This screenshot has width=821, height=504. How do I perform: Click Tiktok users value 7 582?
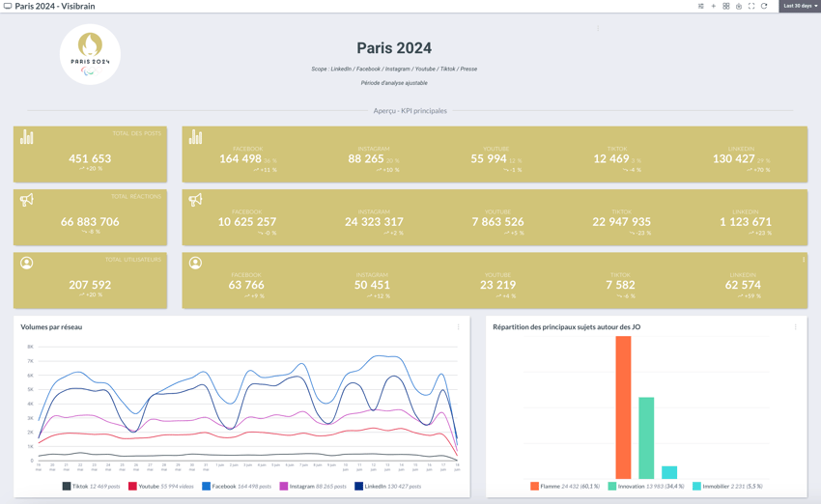(x=620, y=285)
